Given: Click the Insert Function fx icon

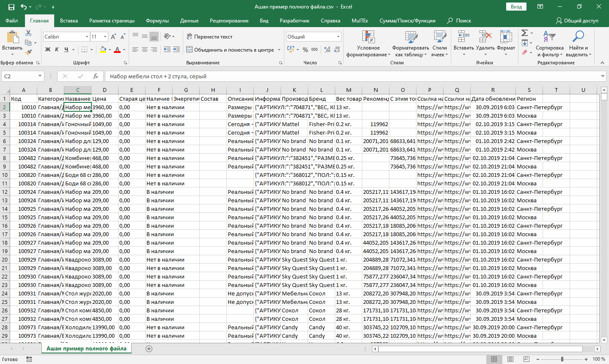Looking at the screenshot, I should coord(96,76).
